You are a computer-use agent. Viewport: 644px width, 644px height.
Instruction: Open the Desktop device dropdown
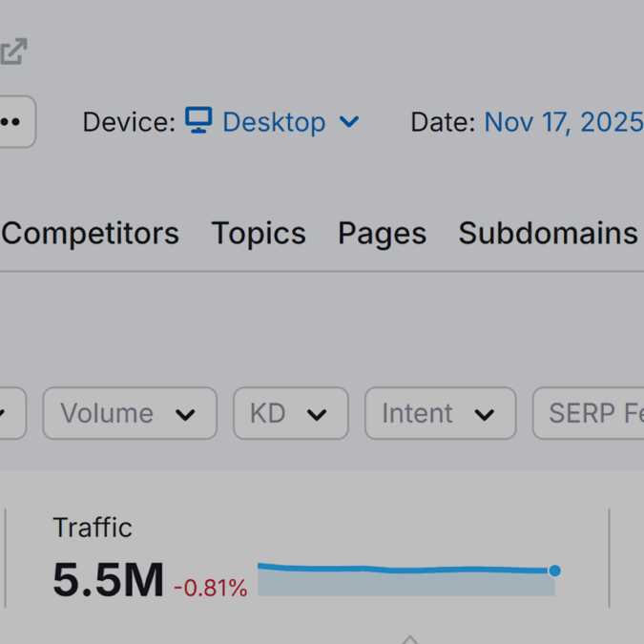pyautogui.click(x=274, y=122)
